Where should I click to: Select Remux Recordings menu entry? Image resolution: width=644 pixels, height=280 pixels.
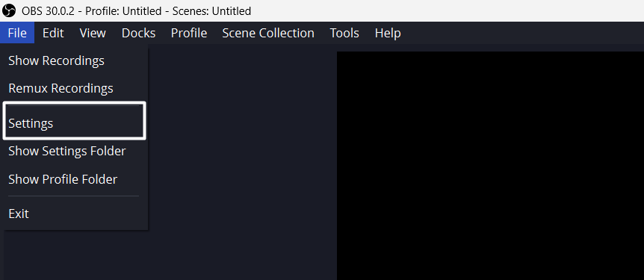click(75, 88)
